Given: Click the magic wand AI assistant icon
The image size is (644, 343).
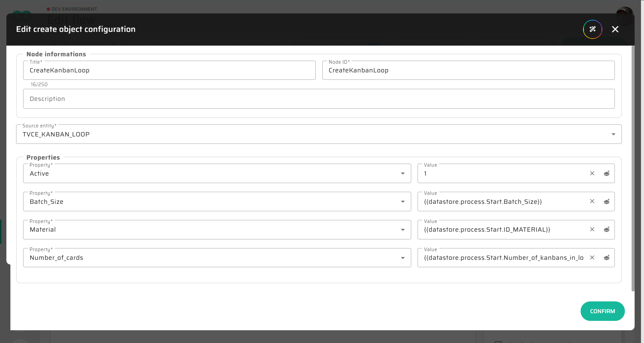Looking at the screenshot, I should click(x=592, y=29).
